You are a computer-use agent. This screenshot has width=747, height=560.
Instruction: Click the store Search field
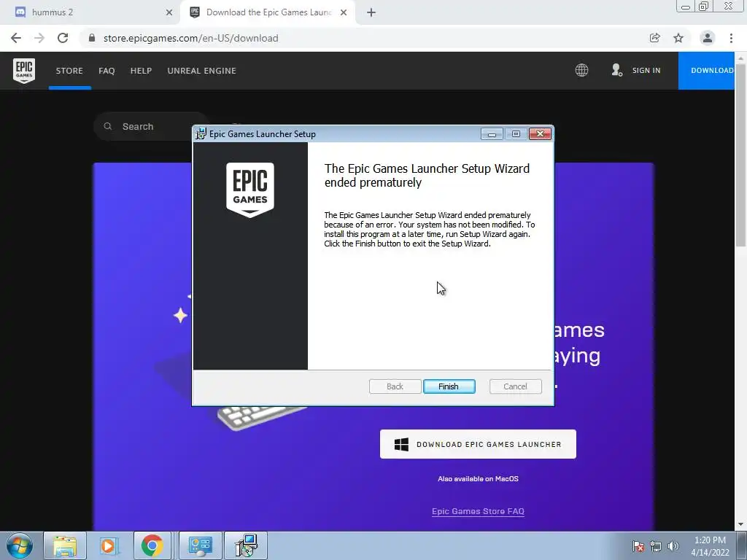(x=152, y=126)
